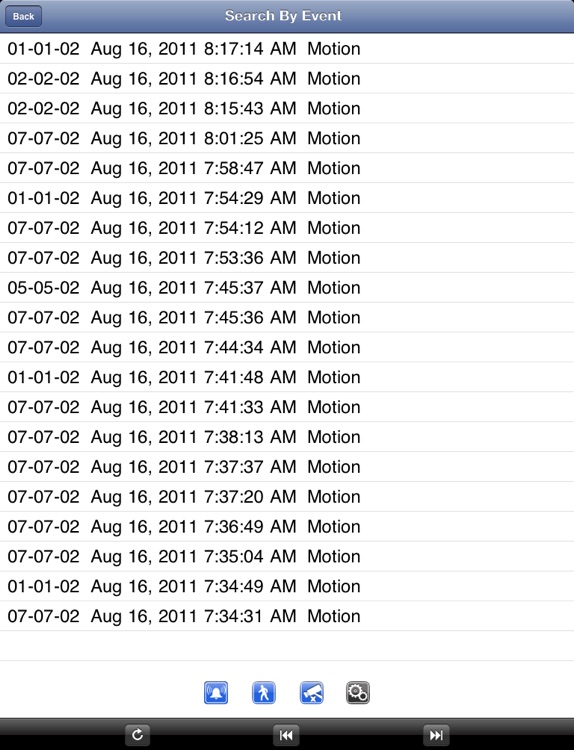The image size is (574, 750).
Task: Open the 8:01:25 AM motion event
Action: click(x=287, y=138)
